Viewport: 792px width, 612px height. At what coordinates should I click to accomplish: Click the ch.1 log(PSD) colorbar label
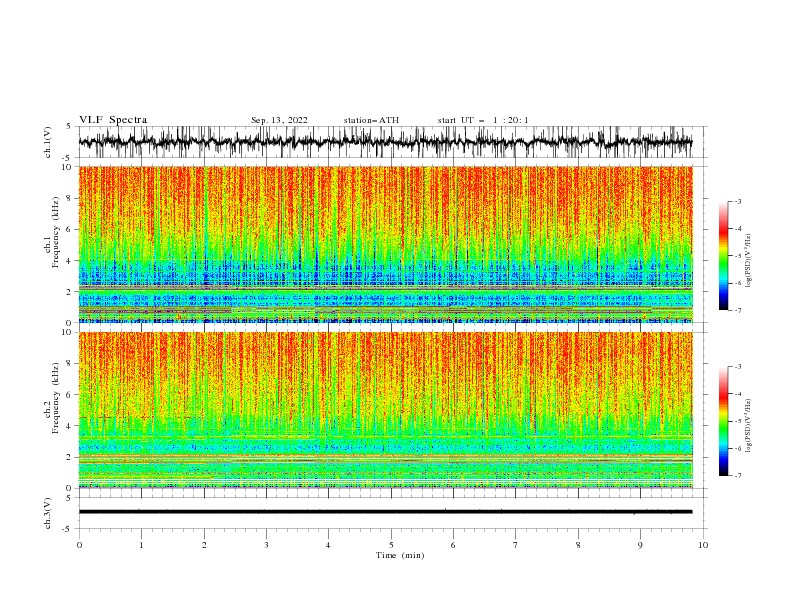(x=748, y=261)
